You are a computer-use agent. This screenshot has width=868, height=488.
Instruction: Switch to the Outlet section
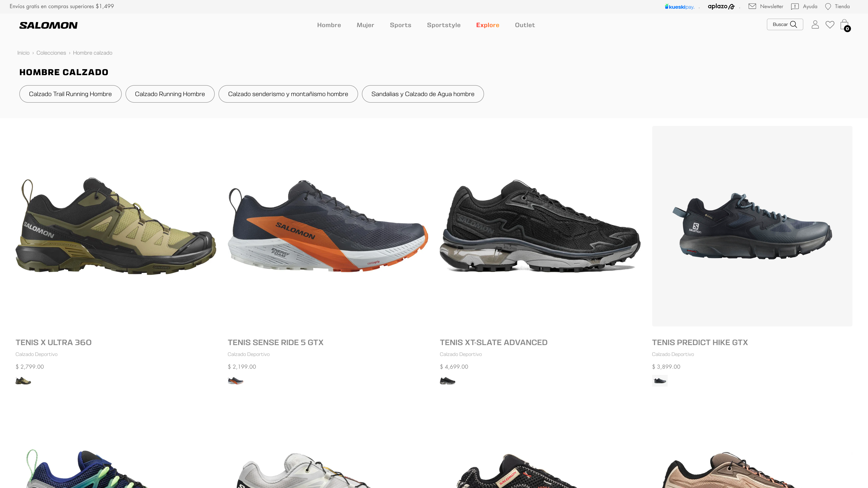tap(525, 25)
